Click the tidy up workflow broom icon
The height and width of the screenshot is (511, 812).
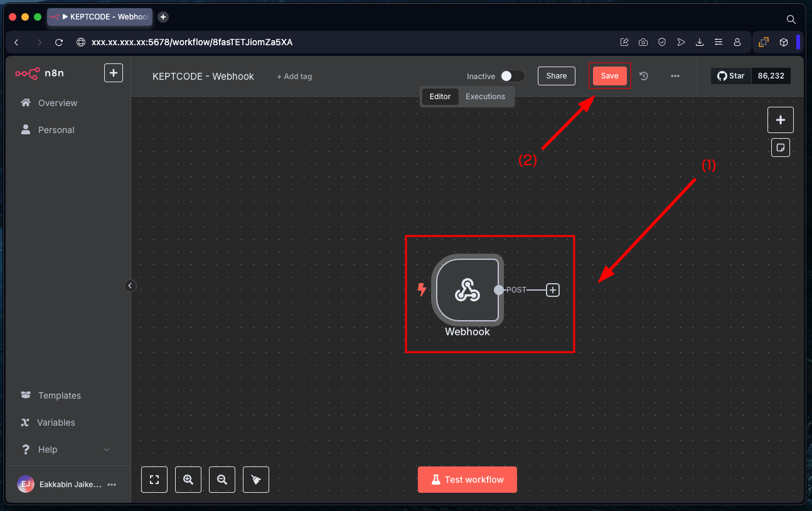coord(256,480)
